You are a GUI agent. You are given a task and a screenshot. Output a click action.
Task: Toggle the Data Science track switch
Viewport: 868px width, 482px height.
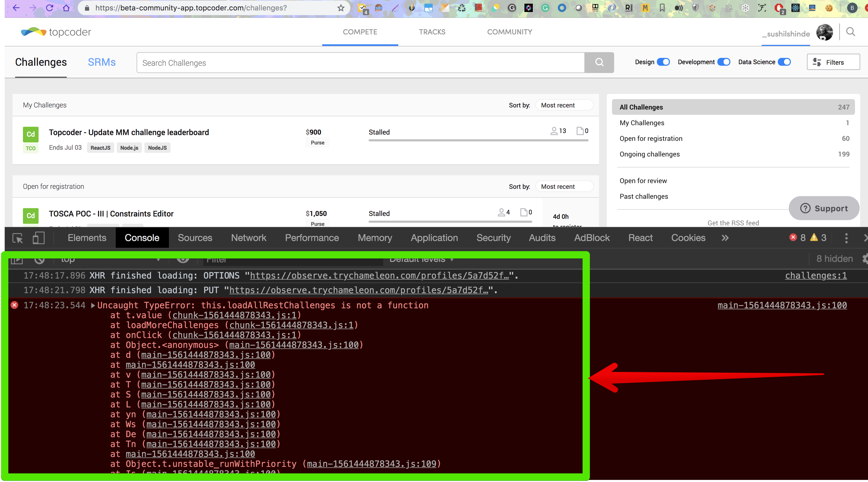point(784,62)
